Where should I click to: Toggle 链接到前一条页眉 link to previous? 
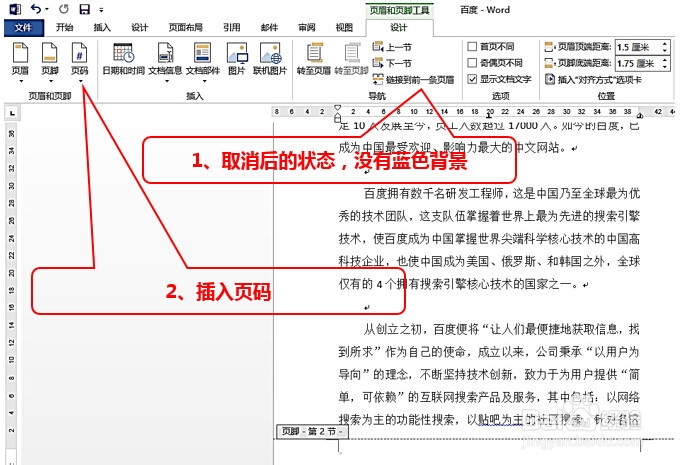pyautogui.click(x=413, y=80)
